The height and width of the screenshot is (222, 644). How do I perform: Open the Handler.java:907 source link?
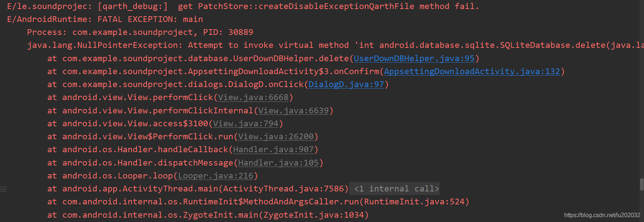pyautogui.click(x=273, y=149)
